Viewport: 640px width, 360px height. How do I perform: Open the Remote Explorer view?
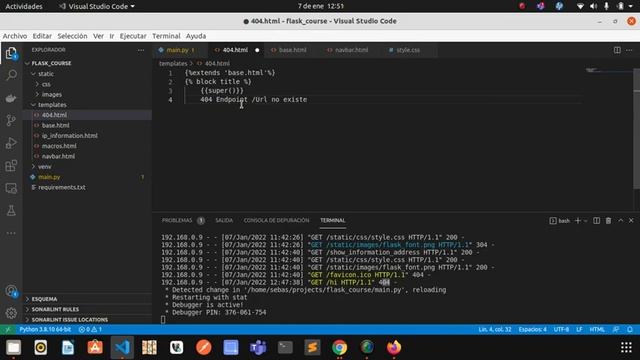click(x=11, y=188)
